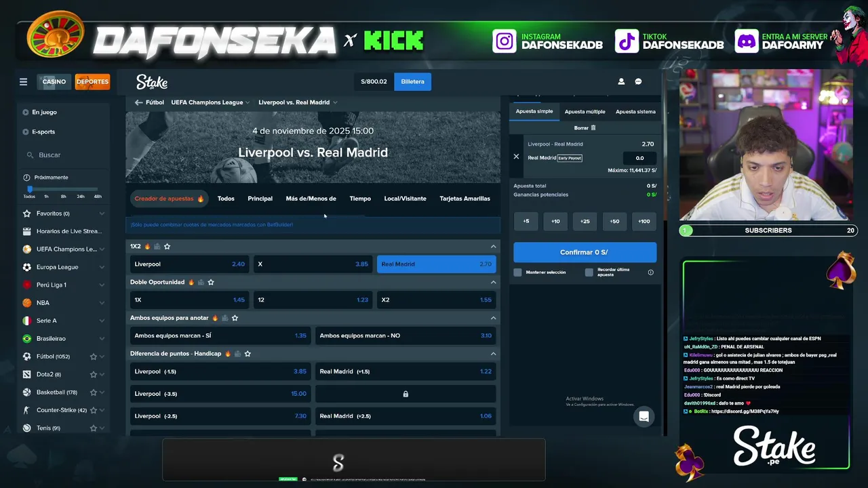The height and width of the screenshot is (488, 868).
Task: Confirm the bet with Confirmar button
Action: coord(585,252)
